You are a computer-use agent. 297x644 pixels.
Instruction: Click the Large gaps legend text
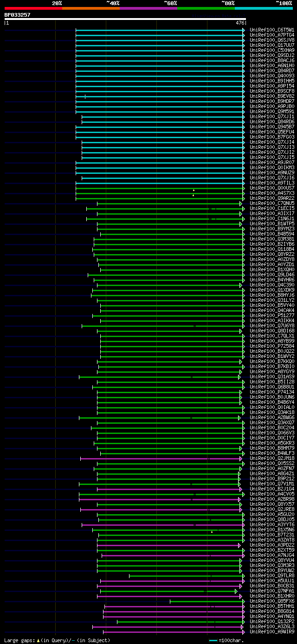pyautogui.click(x=58, y=640)
